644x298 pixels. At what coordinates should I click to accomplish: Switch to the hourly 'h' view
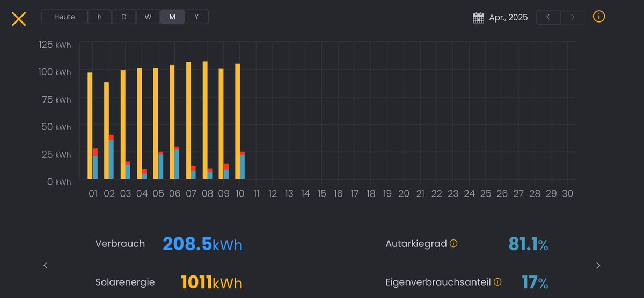click(99, 17)
